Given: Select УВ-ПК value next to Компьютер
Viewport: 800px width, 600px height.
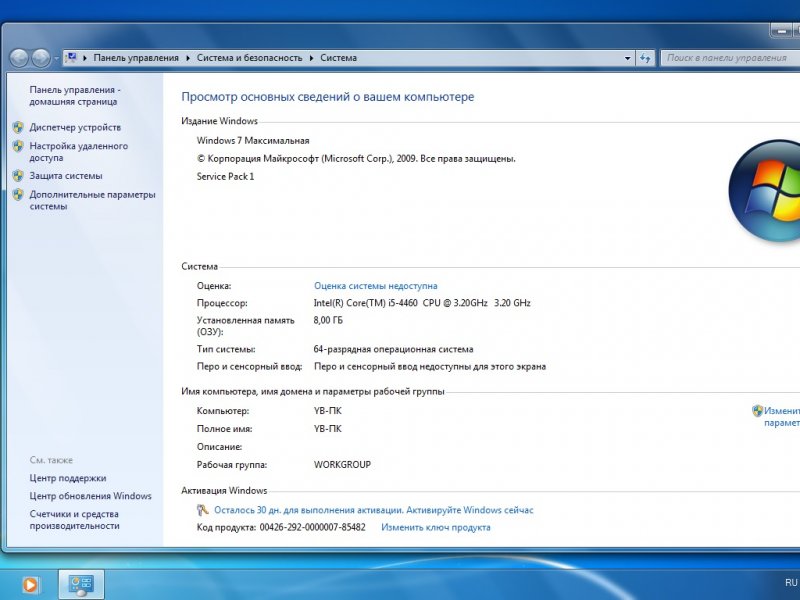Looking at the screenshot, I should (x=328, y=411).
